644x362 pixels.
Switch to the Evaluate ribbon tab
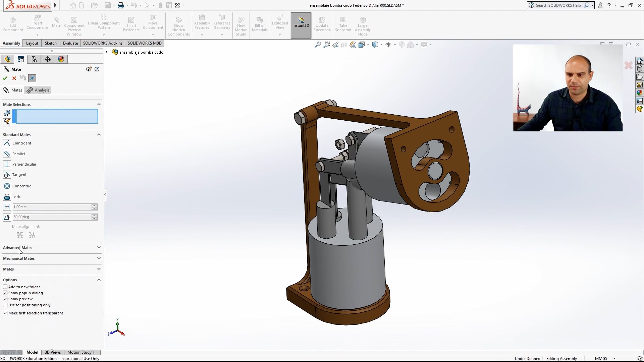[x=70, y=43]
